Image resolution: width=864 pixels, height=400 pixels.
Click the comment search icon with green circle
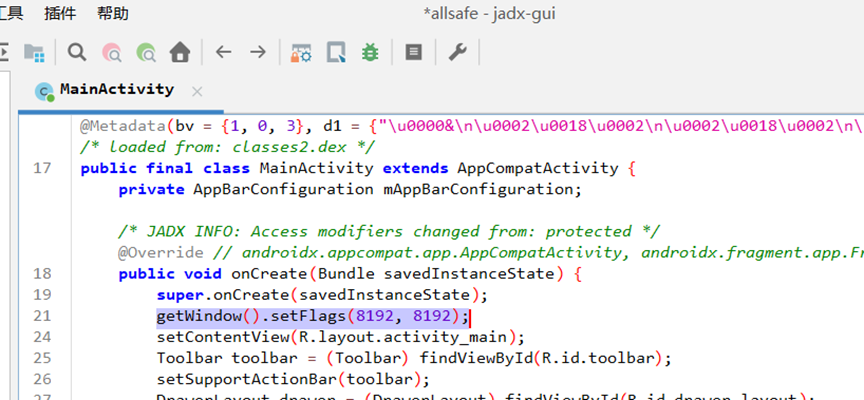pos(146,53)
